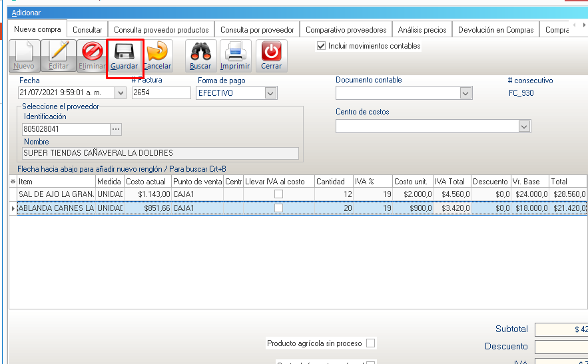Click the Editar pencil icon
The image size is (588, 364).
[x=59, y=56]
